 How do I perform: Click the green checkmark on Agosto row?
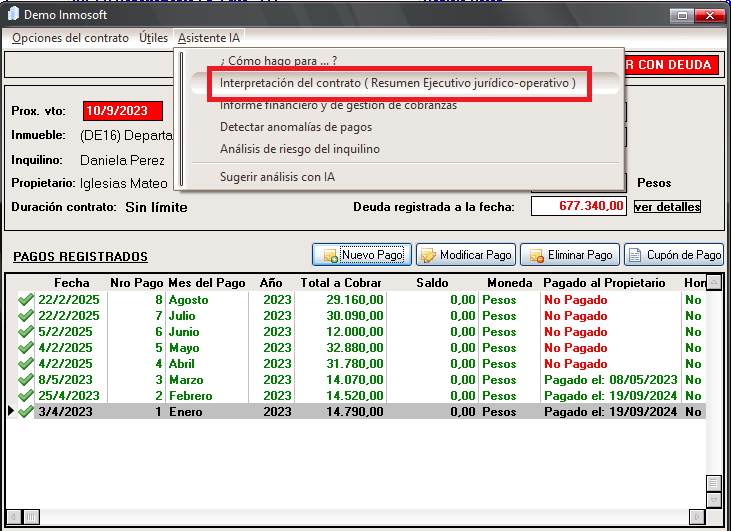point(26,300)
